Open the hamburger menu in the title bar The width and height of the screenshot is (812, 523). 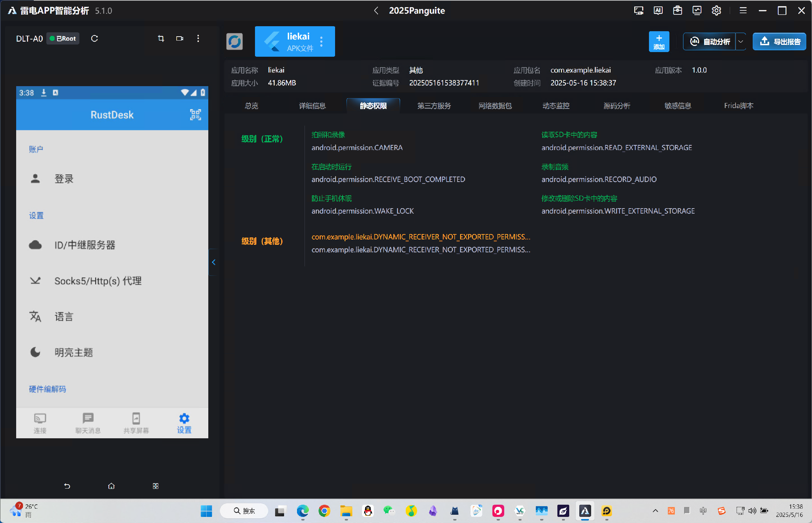743,10
